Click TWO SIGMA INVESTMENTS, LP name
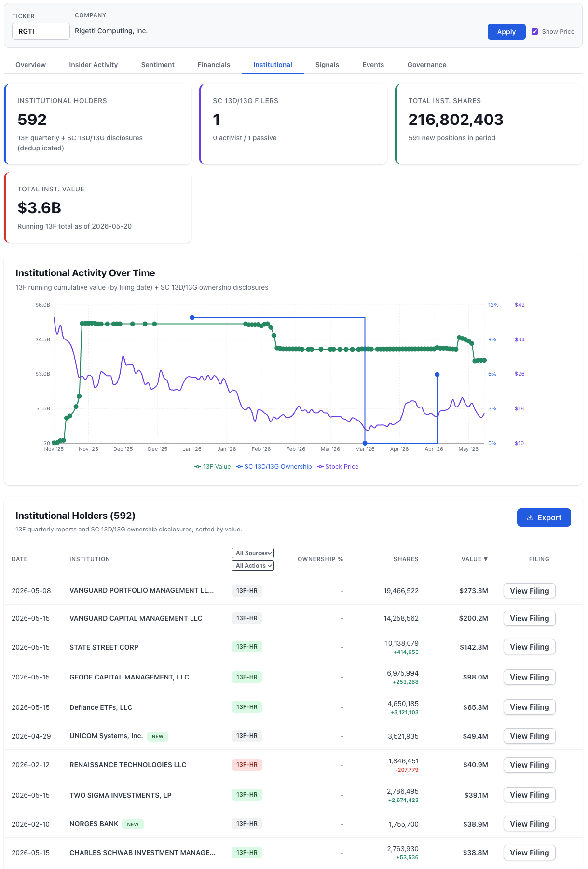Viewport: 588px width, 869px height. coord(121,795)
